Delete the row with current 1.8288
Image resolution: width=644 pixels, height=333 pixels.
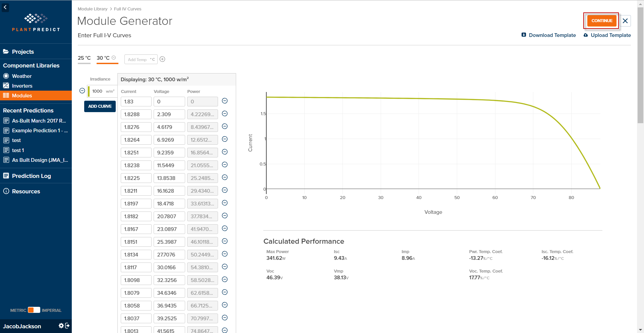[225, 114]
